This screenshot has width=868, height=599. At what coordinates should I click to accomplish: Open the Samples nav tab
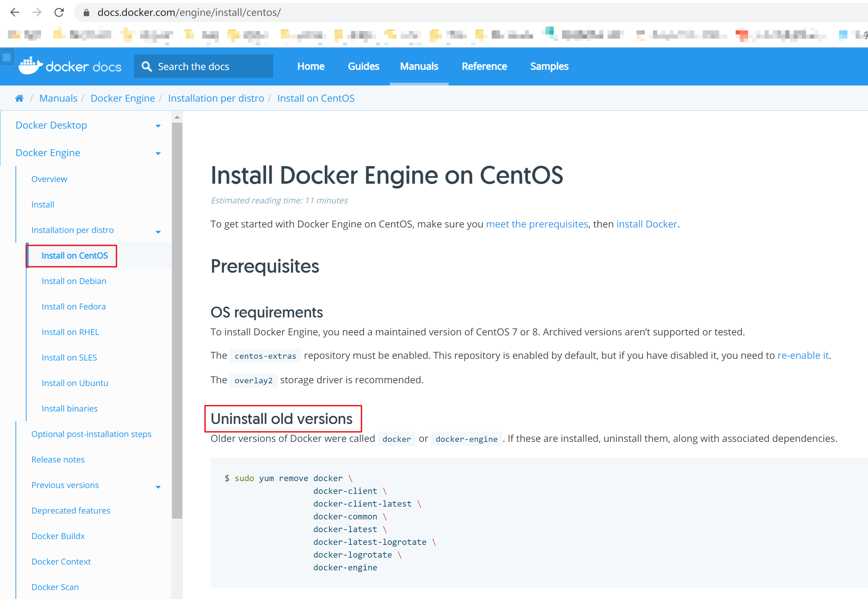click(549, 67)
